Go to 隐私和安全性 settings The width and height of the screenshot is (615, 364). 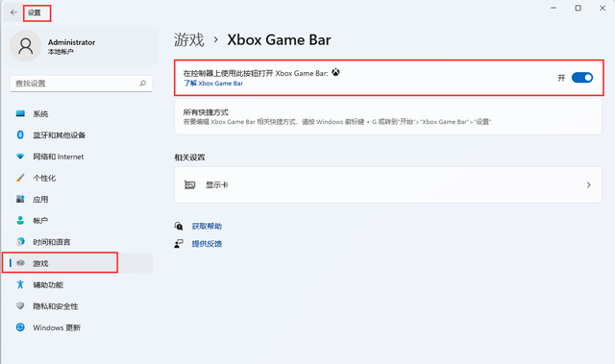tap(81, 306)
